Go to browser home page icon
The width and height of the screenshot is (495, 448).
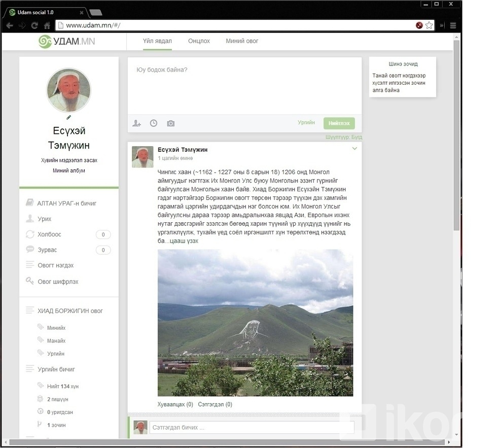47,25
